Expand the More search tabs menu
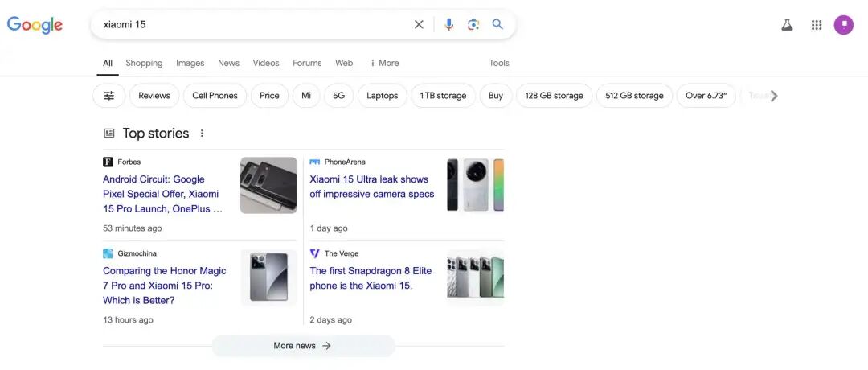868x370 pixels. 384,64
